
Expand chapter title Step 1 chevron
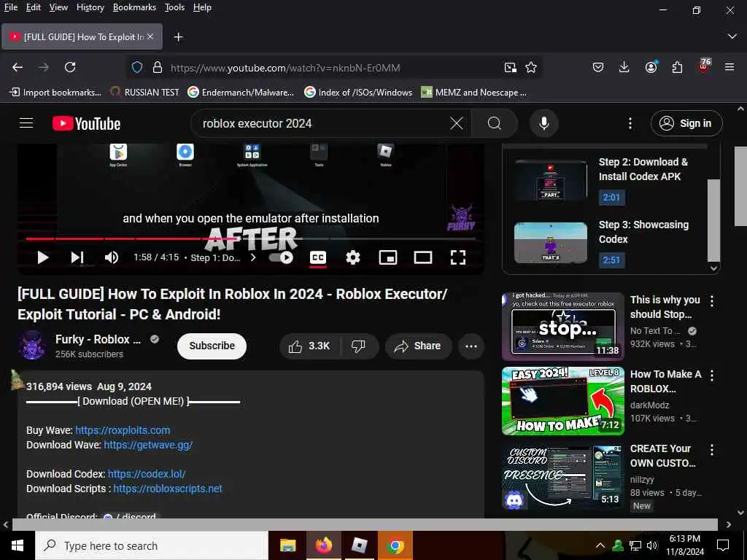(x=253, y=257)
